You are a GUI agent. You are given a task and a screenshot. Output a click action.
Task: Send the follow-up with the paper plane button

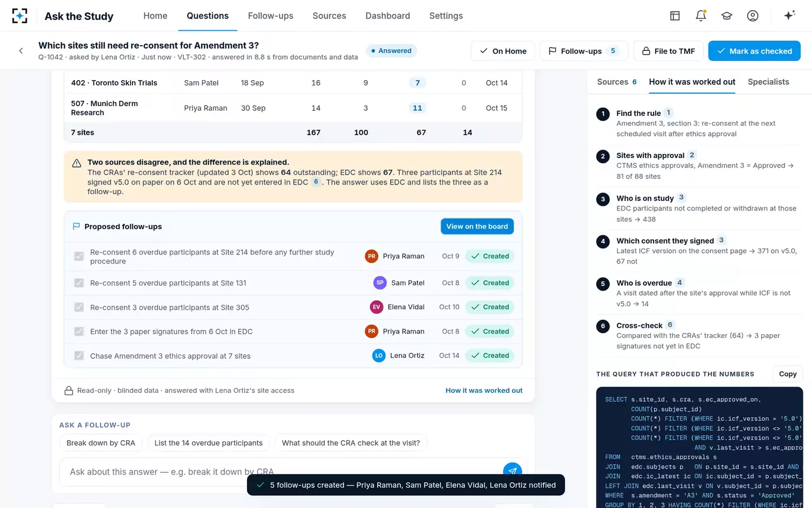(512, 471)
